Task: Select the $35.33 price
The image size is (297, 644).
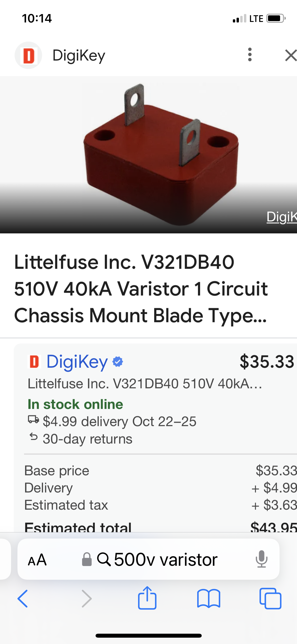Action: click(267, 362)
